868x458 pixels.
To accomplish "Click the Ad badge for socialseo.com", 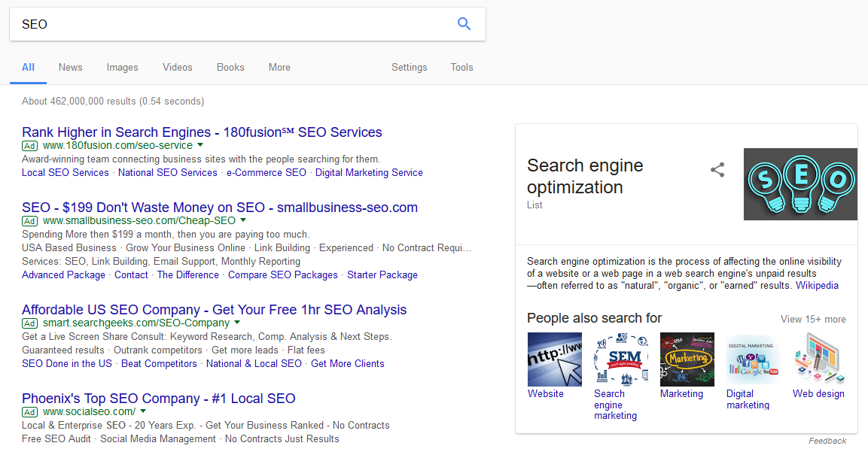I will pyautogui.click(x=30, y=412).
